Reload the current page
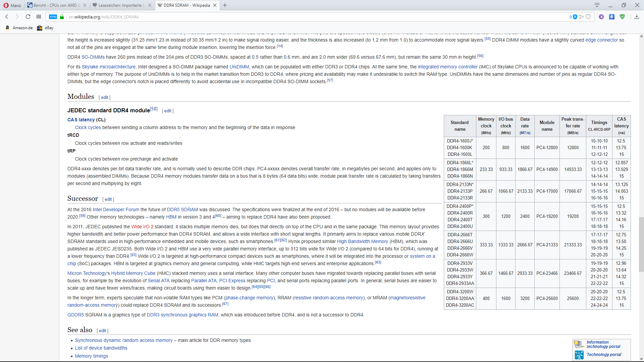Screen dimensions: 644x362 click(x=28, y=17)
